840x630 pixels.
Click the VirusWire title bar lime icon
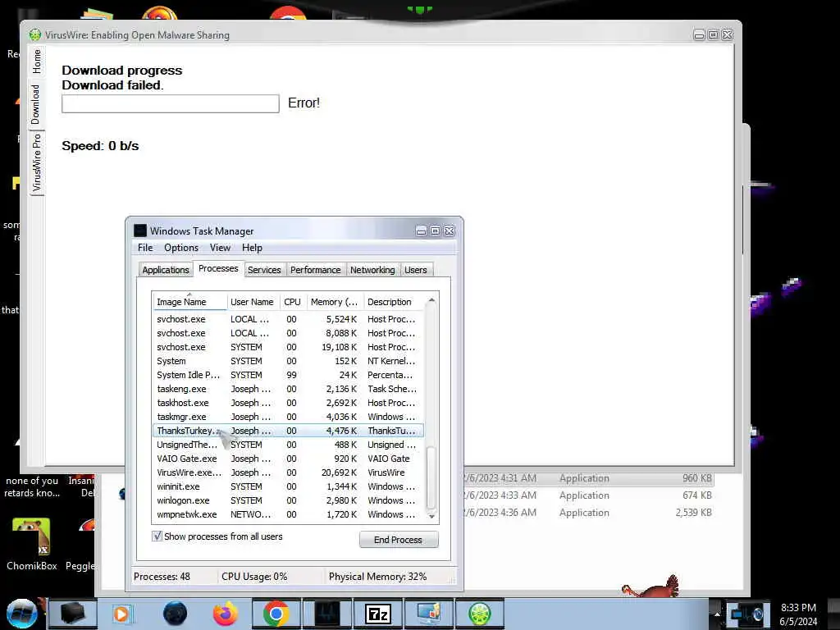[34, 35]
